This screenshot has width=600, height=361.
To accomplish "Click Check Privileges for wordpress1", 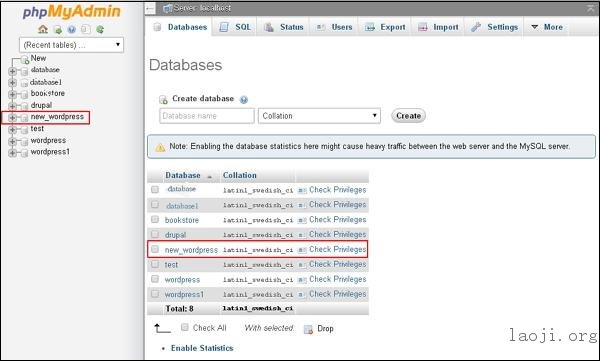I will click(x=338, y=294).
